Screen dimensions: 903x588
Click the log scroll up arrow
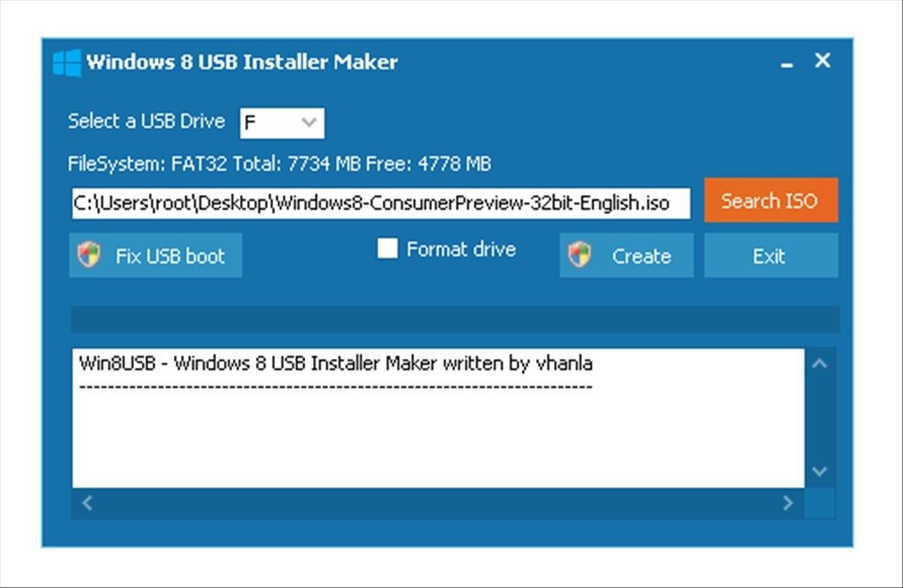tap(819, 363)
